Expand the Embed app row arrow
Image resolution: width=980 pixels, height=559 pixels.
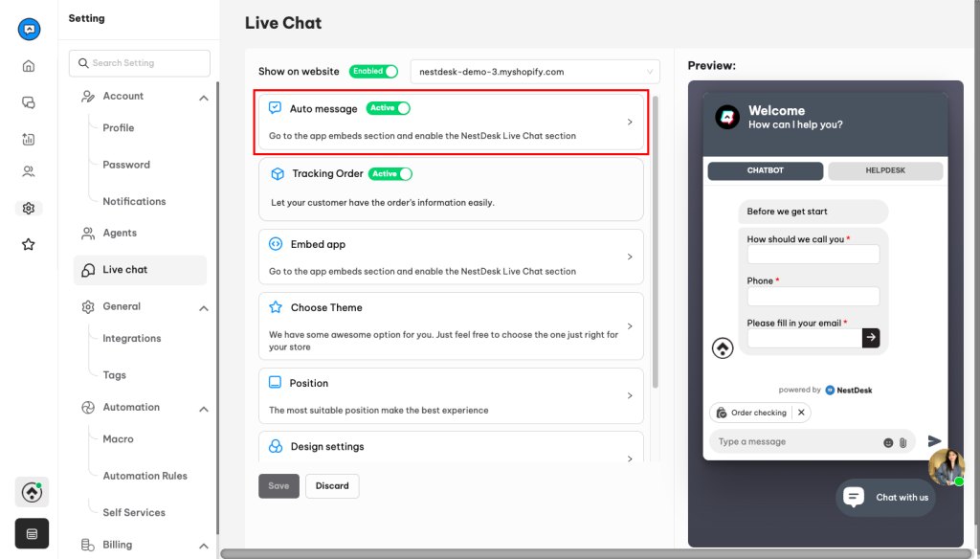coord(630,257)
